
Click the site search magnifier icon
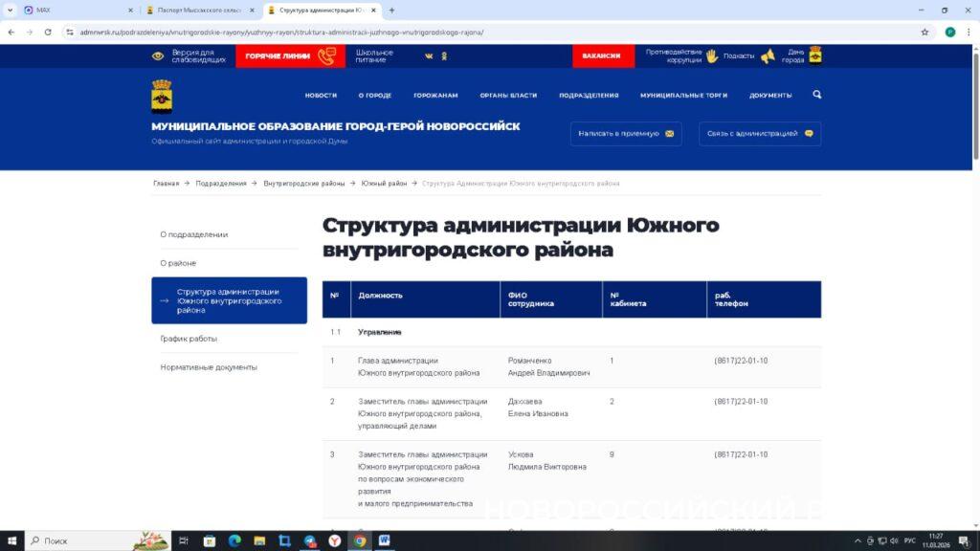[816, 95]
